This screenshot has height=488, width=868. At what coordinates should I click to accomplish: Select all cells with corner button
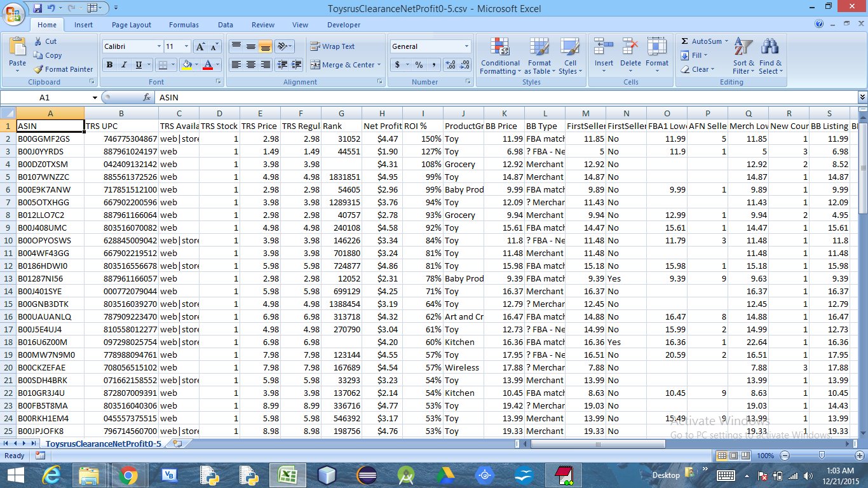click(8, 113)
